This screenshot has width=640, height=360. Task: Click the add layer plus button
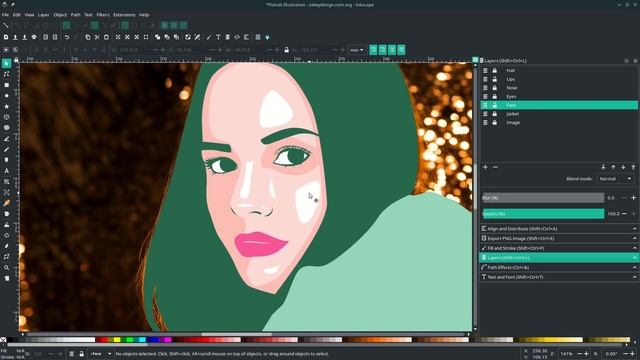(x=485, y=167)
